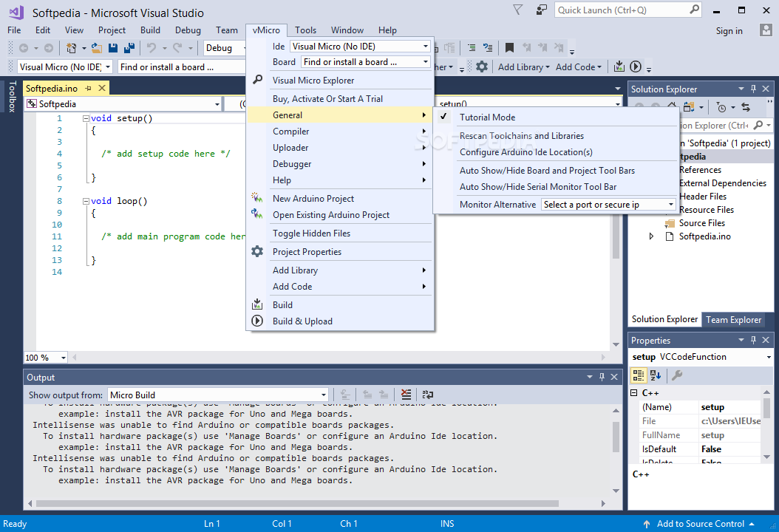779x532 pixels.
Task: Click the Output panel horizontal scrollbar
Action: coord(298,504)
